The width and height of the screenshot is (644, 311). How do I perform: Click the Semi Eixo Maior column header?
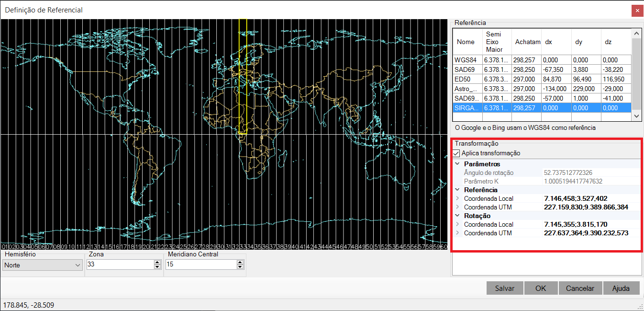click(497, 42)
